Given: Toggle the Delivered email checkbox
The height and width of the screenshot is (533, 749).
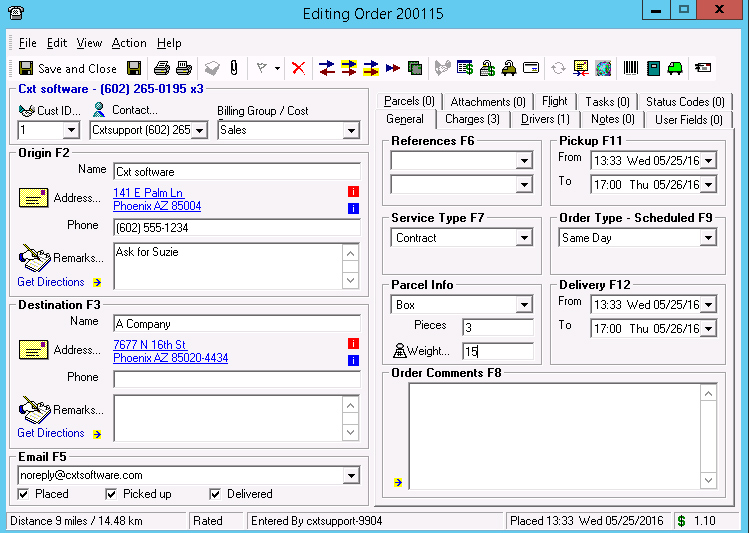Looking at the screenshot, I should click(x=215, y=494).
